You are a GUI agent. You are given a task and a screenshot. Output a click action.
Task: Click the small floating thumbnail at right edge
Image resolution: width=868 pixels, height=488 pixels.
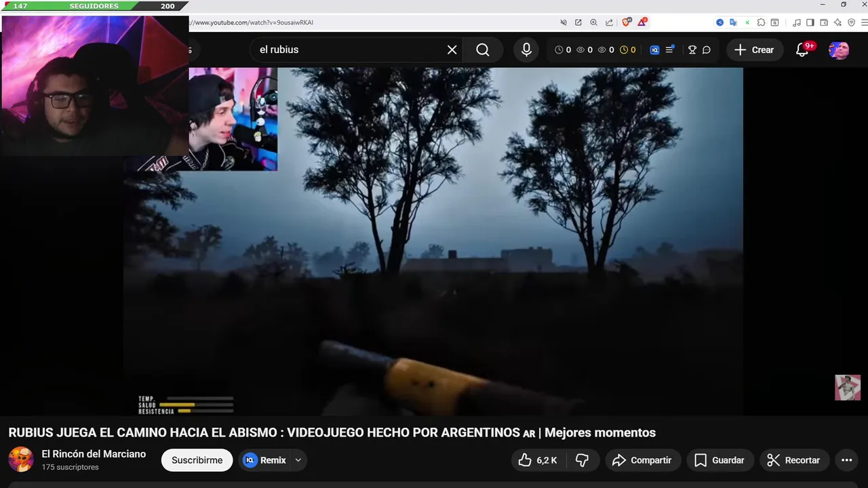point(848,388)
